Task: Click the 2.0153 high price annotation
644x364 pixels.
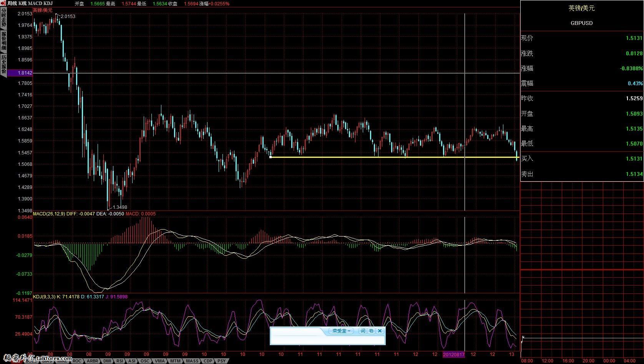Action: click(x=68, y=17)
